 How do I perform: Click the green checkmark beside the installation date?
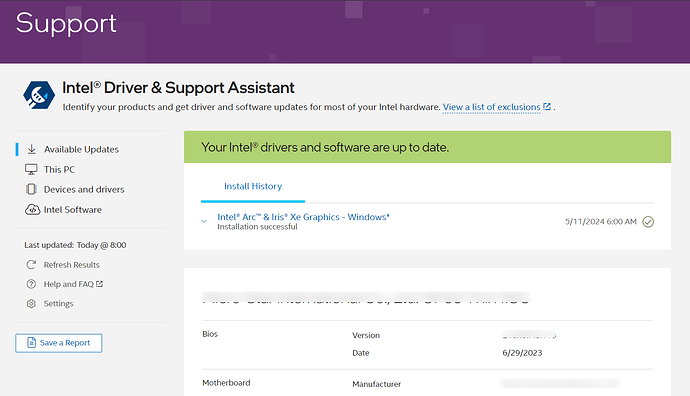(648, 222)
